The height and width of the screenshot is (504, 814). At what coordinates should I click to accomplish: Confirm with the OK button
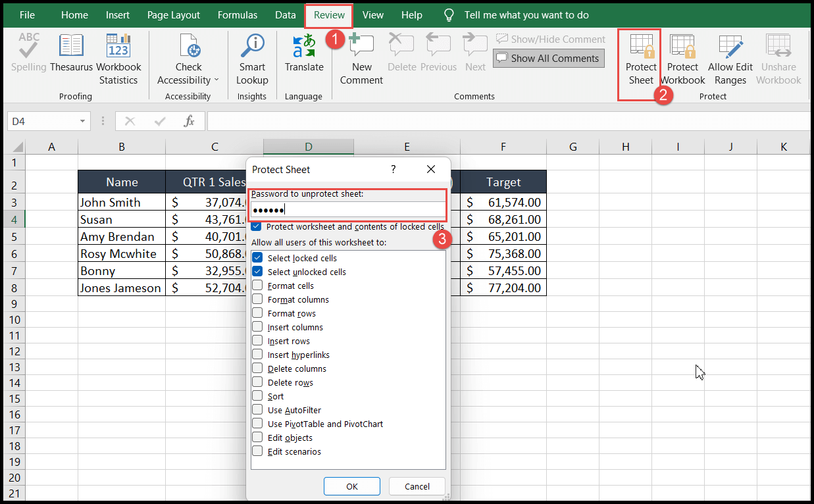point(351,486)
